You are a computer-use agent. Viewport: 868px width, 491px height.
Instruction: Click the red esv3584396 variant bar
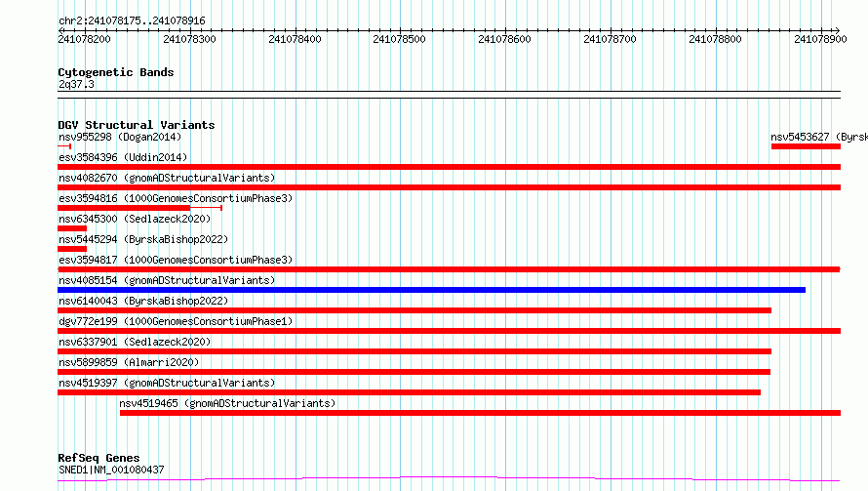click(449, 167)
